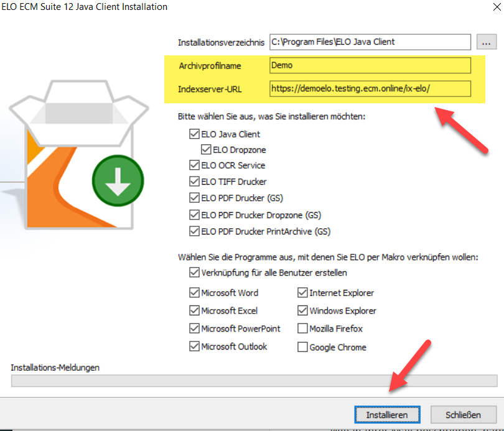Focus the Archivprofilname input field
Image resolution: width=504 pixels, height=431 pixels.
[370, 65]
